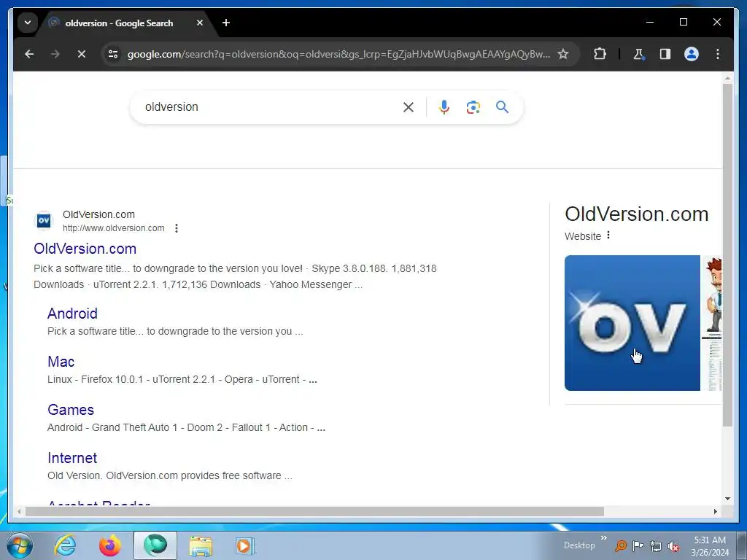747x560 pixels.
Task: Open the profile avatar menu
Action: pyautogui.click(x=692, y=54)
